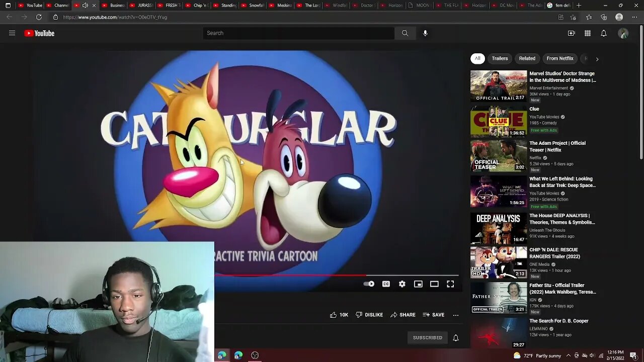644x362 pixels.
Task: Switch to the JURASSI browser tab
Action: tap(140, 5)
